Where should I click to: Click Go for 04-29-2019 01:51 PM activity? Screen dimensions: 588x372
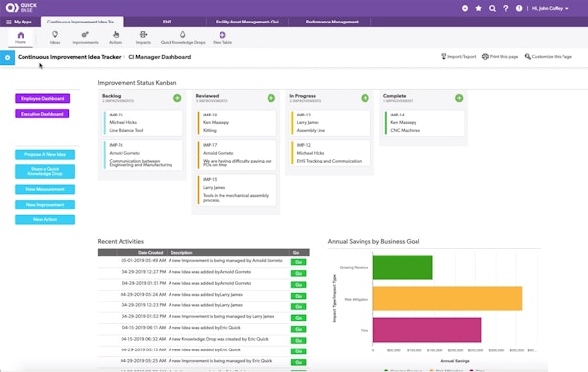click(x=298, y=285)
